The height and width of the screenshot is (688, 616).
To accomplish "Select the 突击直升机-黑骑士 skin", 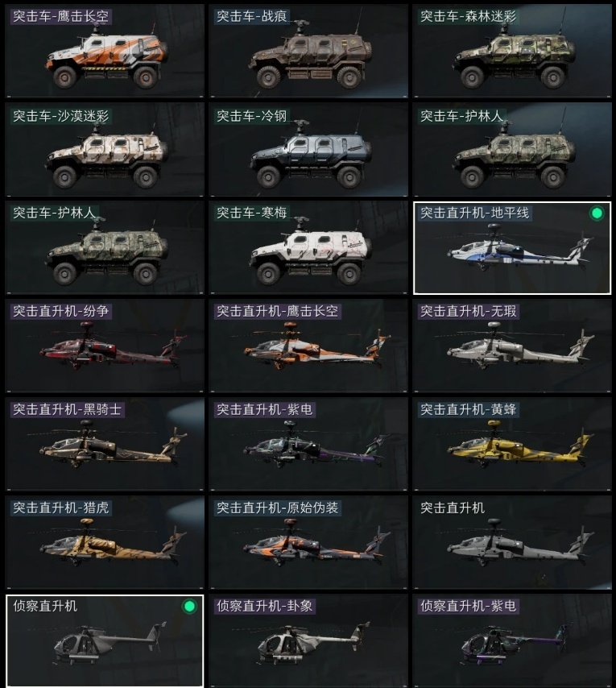I will pos(105,444).
